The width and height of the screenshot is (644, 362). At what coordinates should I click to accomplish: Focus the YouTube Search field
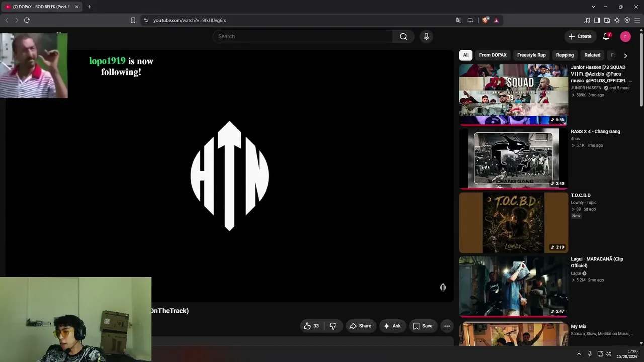coord(303,36)
